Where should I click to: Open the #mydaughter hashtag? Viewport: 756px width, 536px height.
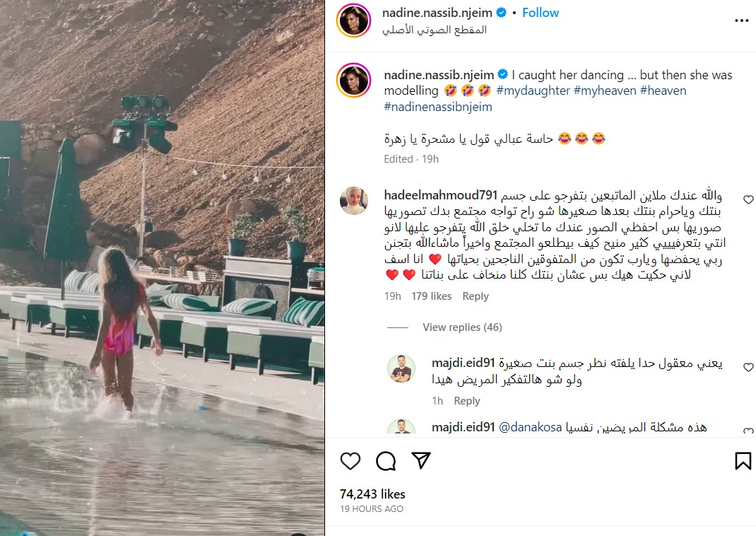pos(533,91)
